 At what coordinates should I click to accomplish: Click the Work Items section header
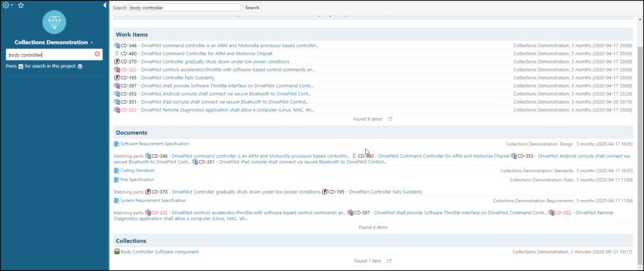(373, 35)
